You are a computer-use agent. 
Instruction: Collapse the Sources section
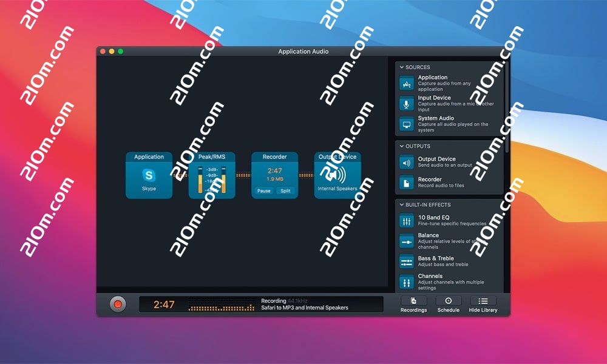[x=402, y=67]
